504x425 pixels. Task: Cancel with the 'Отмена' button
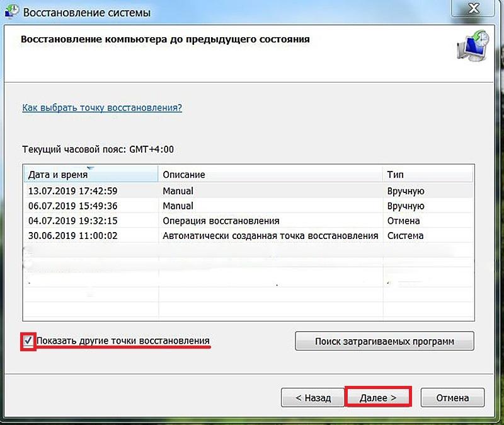point(452,398)
